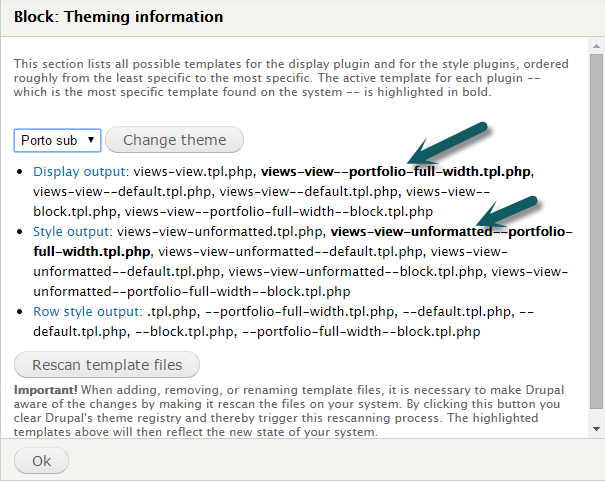Click the vertical scrollbar thumb
This screenshot has height=481, width=605.
596,230
